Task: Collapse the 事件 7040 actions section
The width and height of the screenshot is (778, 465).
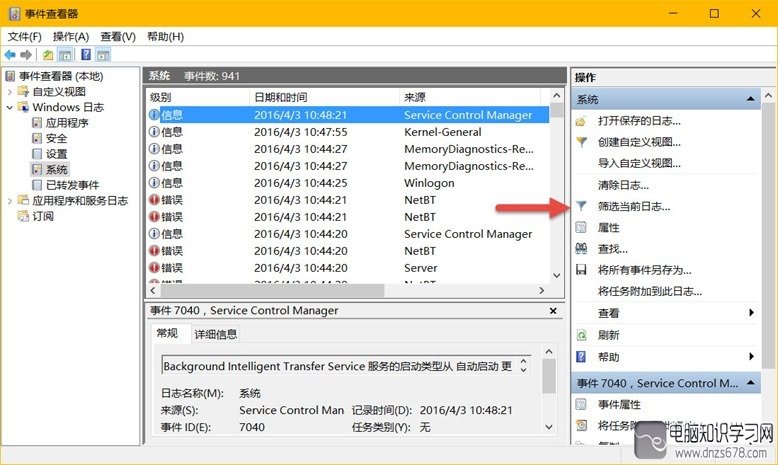Action: 751,383
